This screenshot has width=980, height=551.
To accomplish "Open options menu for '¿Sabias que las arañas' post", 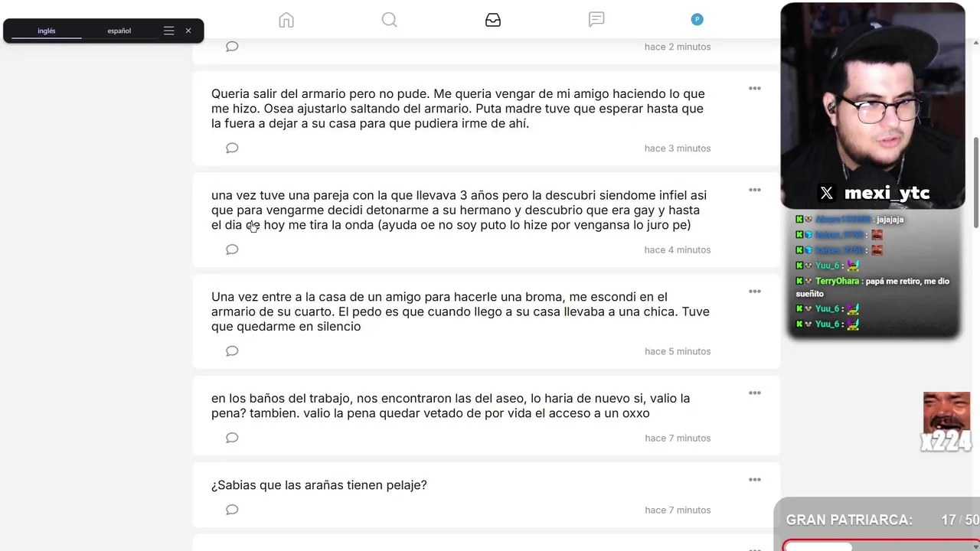I will [x=755, y=480].
